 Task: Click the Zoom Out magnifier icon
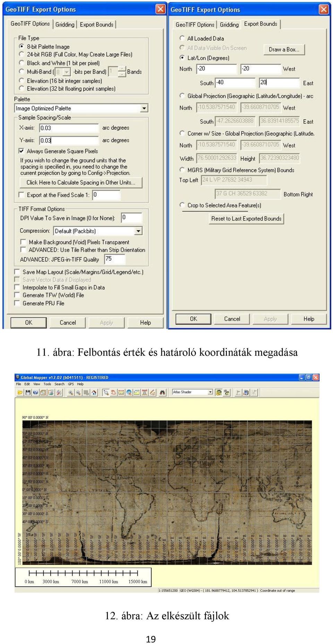pos(78,392)
